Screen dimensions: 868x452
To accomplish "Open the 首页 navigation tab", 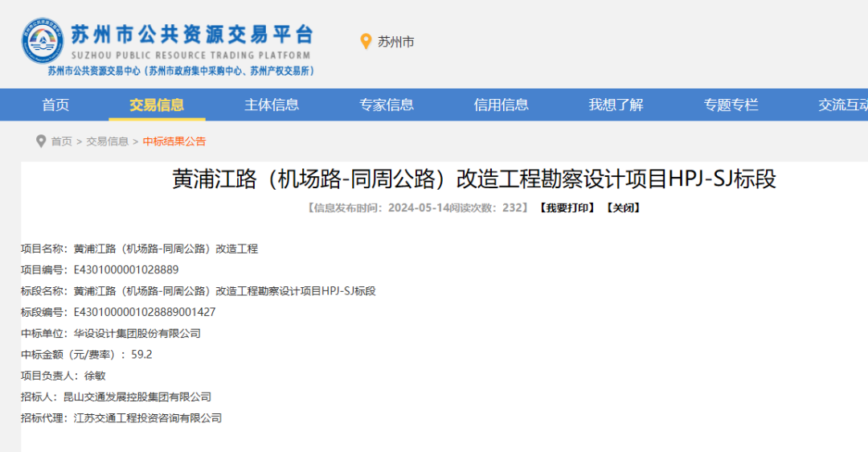I will pos(55,105).
